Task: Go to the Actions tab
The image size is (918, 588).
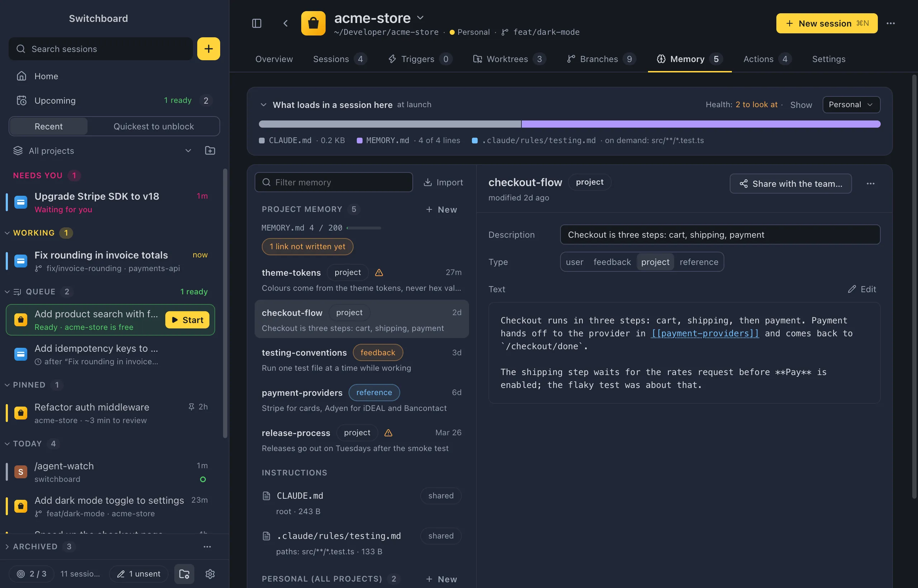Action: click(x=767, y=59)
